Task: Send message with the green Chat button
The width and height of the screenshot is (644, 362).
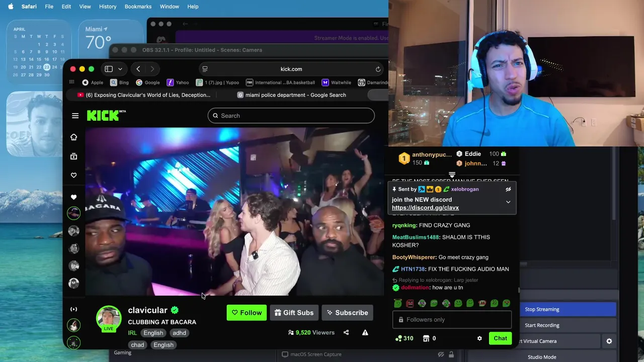Action: click(500, 338)
